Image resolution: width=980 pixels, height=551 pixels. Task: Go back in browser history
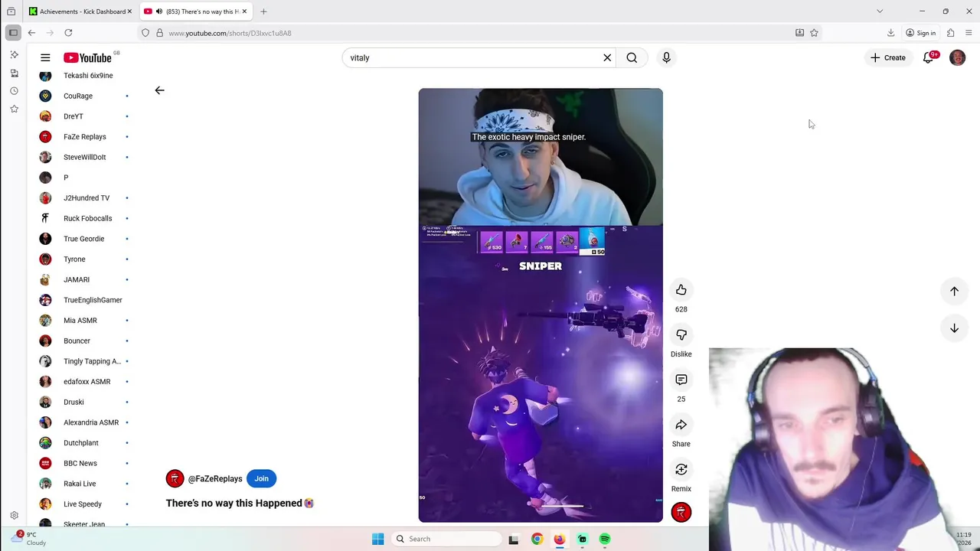(31, 33)
